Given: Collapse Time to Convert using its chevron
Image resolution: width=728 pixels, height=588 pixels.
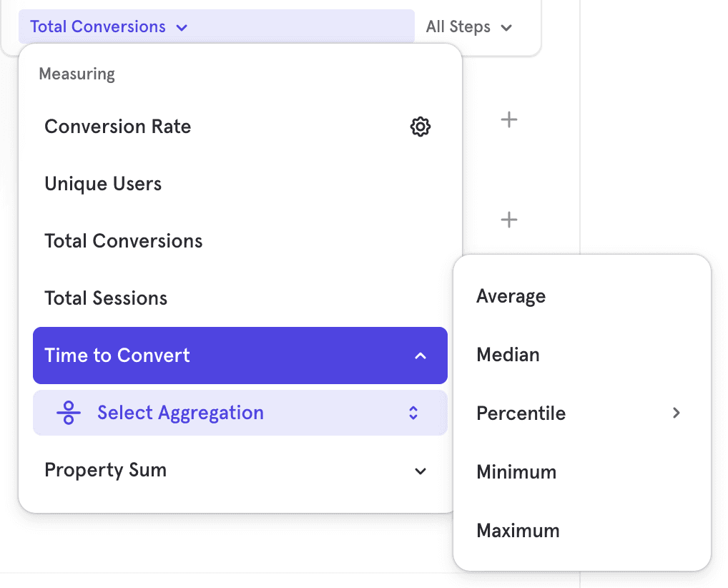Looking at the screenshot, I should (x=420, y=356).
